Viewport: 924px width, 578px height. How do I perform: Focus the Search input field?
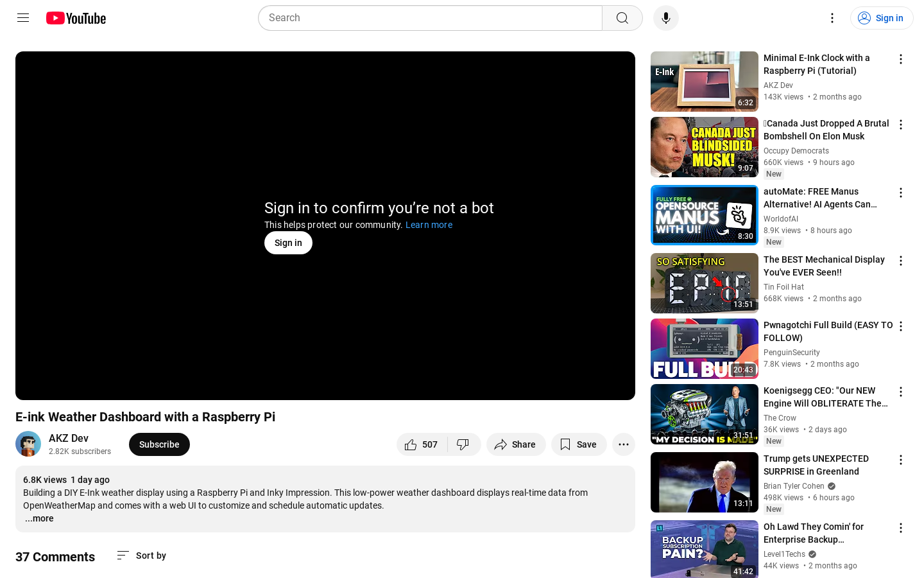pos(430,18)
